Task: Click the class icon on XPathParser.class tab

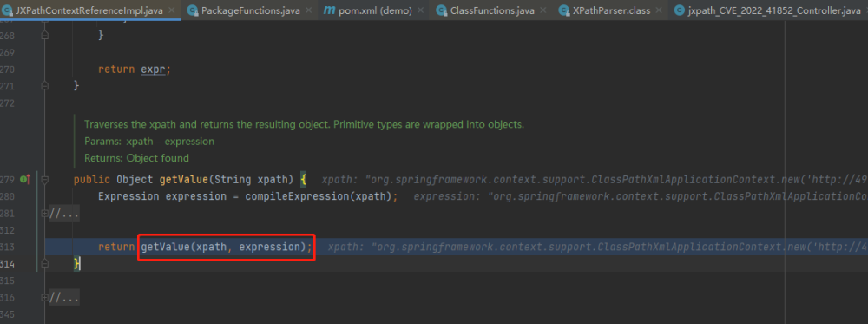Action: tap(564, 10)
